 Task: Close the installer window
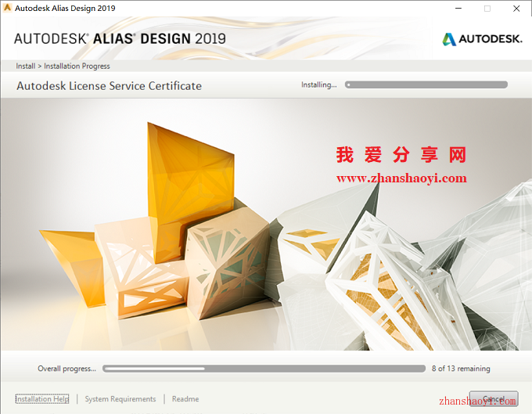[516, 8]
